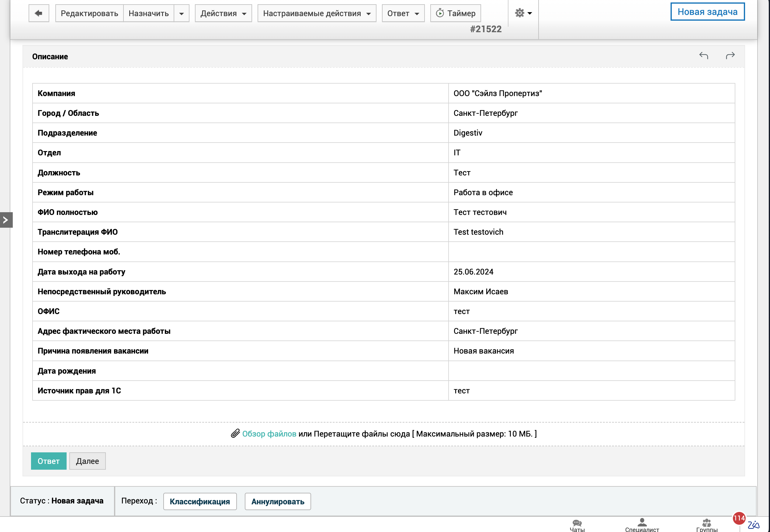Click the red 114 notification badge
Screen dimensions: 770x532
(739, 518)
